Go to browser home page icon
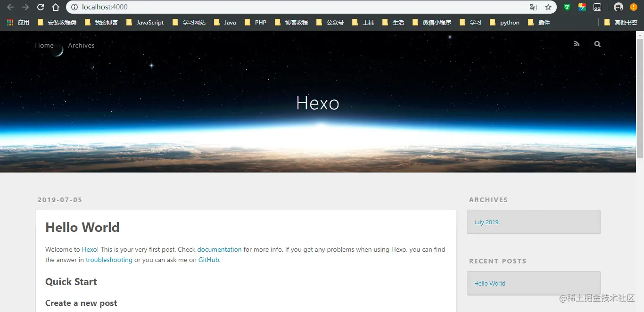The width and height of the screenshot is (644, 312). click(56, 7)
